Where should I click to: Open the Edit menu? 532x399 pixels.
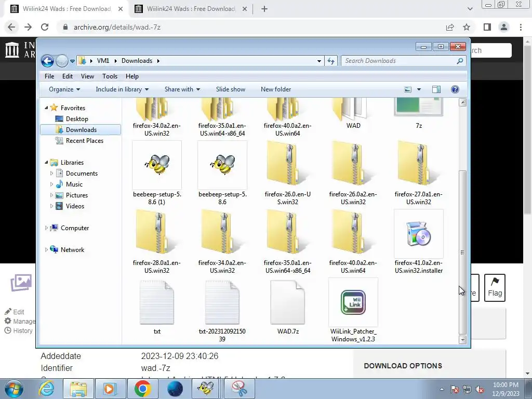(67, 76)
